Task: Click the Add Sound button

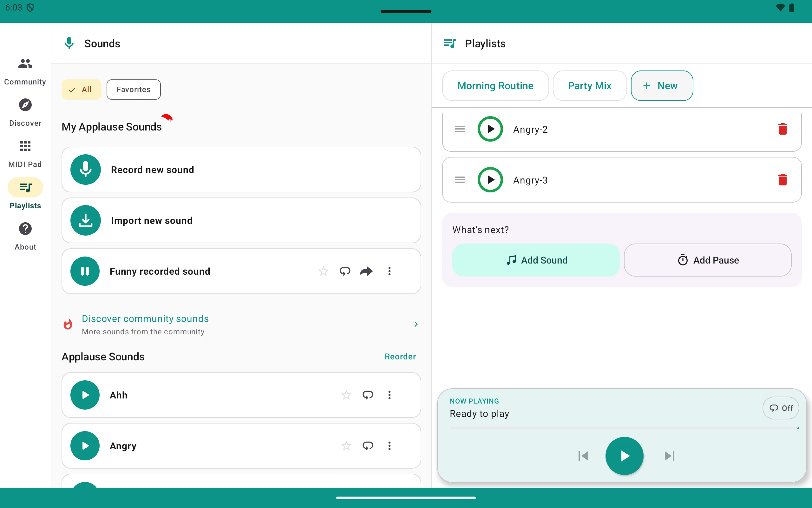Action: tap(536, 260)
